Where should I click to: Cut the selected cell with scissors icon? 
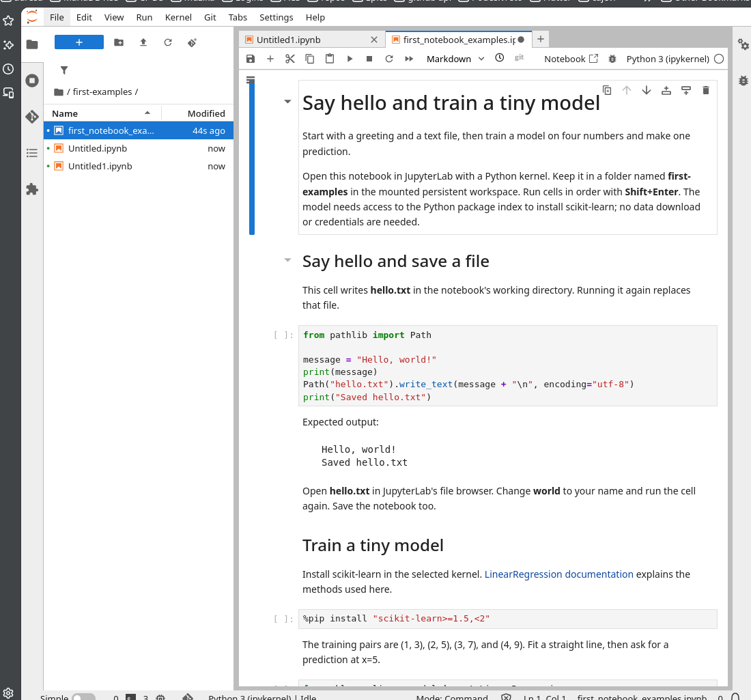pos(289,59)
